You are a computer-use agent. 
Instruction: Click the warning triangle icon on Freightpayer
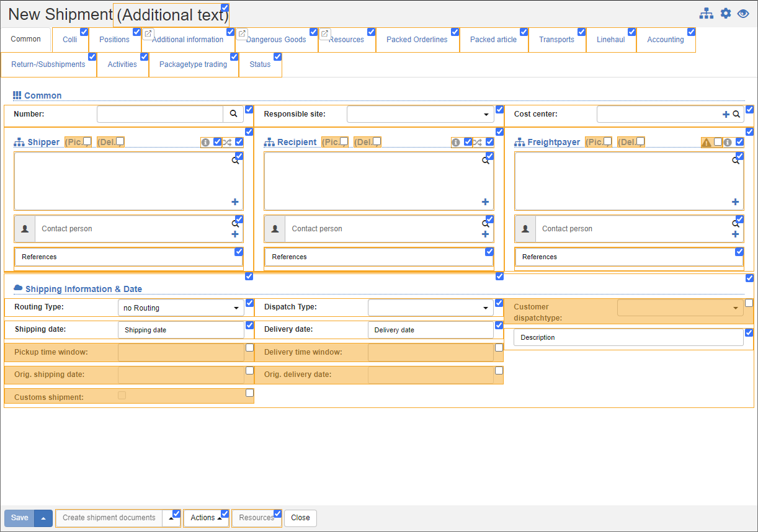[708, 142]
